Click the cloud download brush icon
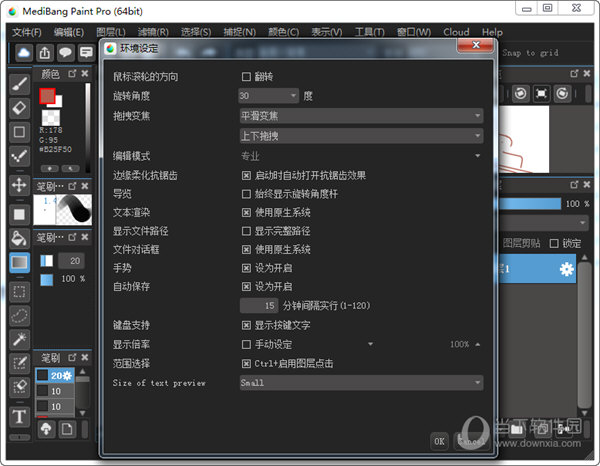 click(x=46, y=429)
